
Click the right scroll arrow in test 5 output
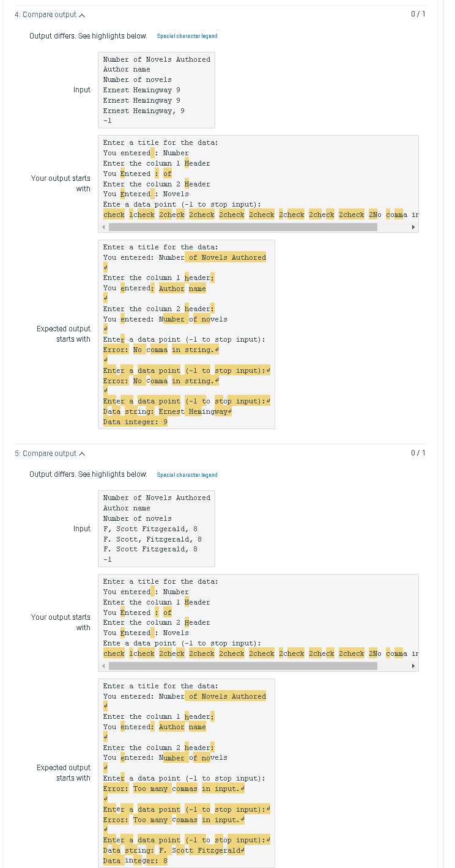413,666
